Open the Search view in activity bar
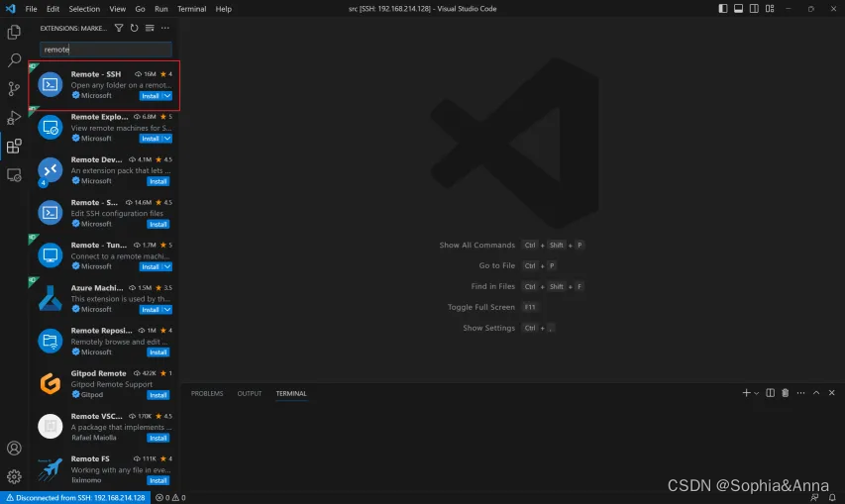This screenshot has width=845, height=504. 14,59
